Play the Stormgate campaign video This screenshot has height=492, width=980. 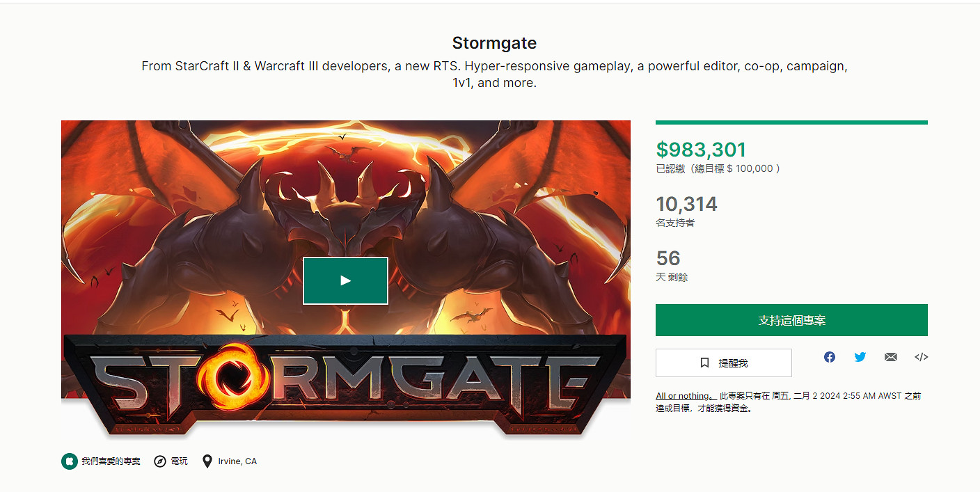pyautogui.click(x=345, y=280)
